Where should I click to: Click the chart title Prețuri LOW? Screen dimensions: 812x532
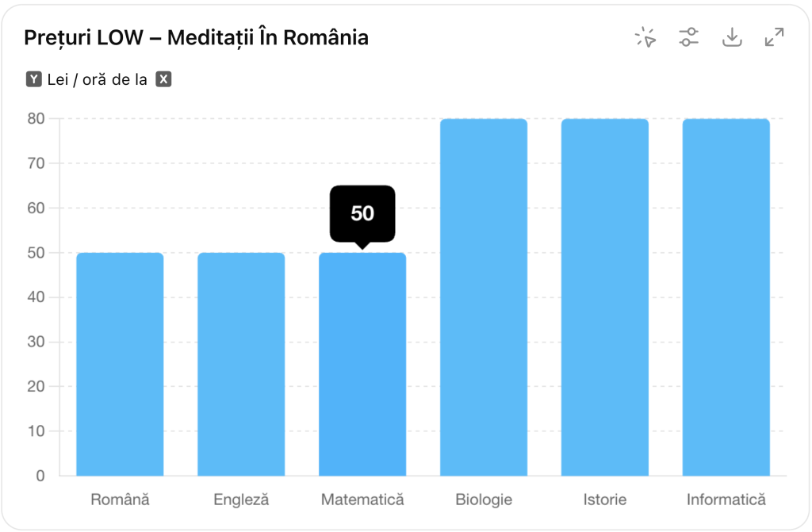click(196, 37)
